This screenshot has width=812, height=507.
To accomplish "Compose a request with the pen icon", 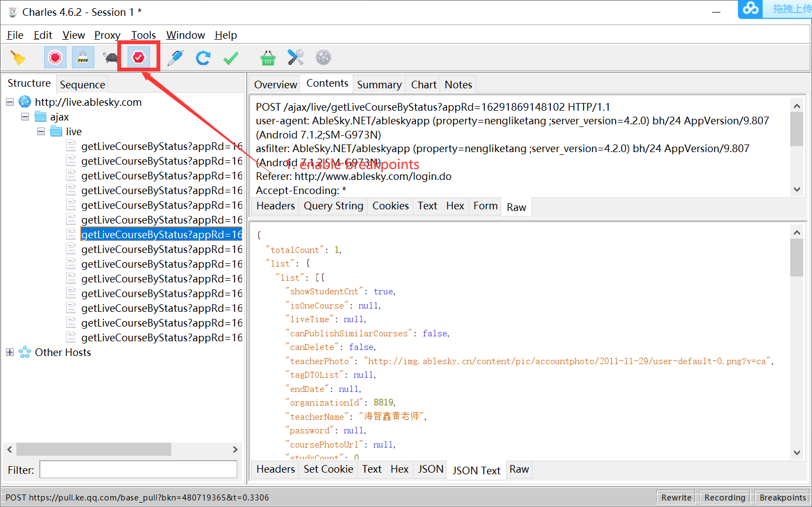I will tap(175, 58).
